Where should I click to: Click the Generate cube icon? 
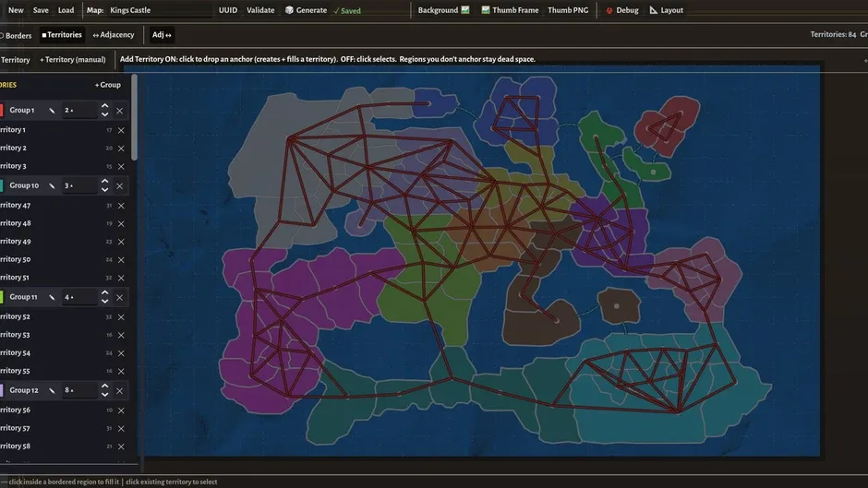coord(289,10)
